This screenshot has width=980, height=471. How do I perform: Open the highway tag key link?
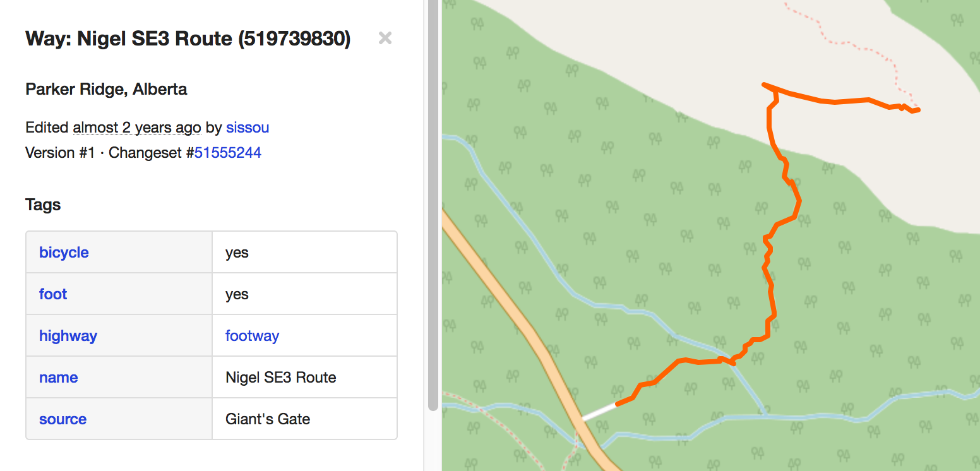[68, 335]
